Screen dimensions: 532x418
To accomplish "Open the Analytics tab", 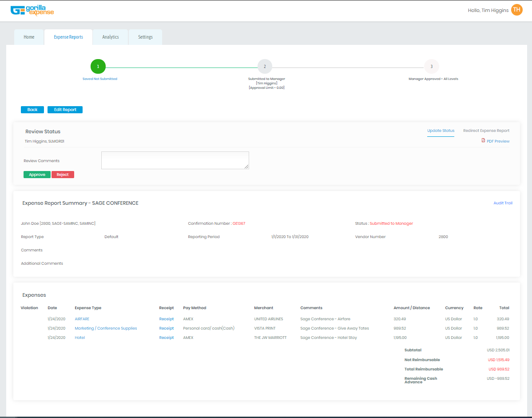I will coord(110,37).
